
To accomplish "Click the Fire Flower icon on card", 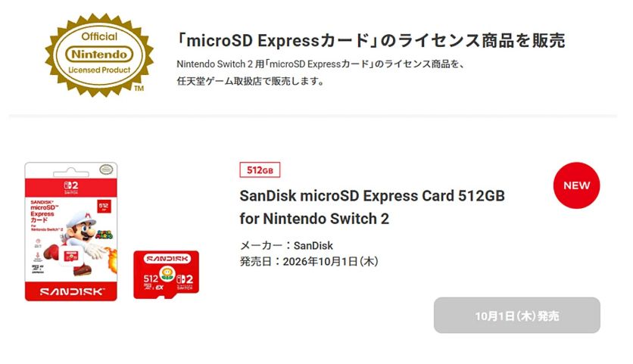I will tap(167, 274).
